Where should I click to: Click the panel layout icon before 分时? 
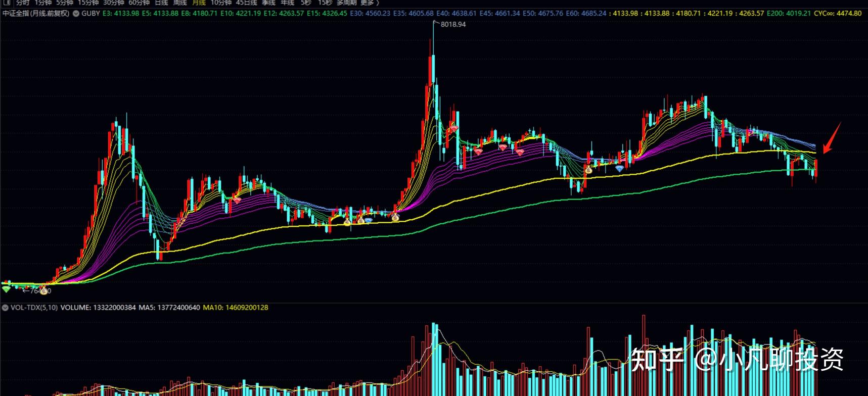click(7, 3)
